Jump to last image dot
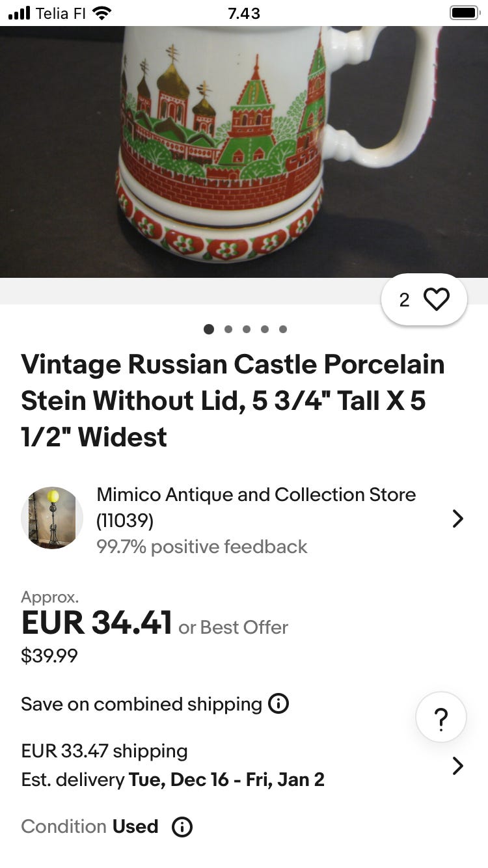This screenshot has height=868, width=488. coord(283,329)
